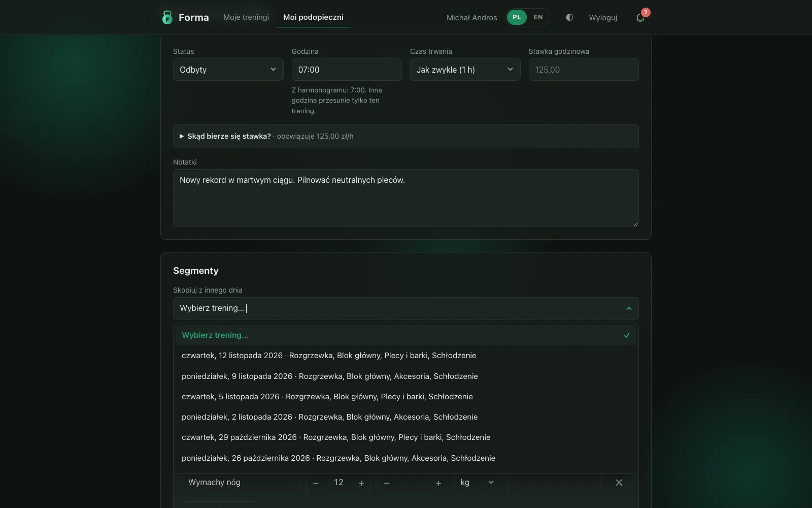Click the Forma kettlebell logo icon
The image size is (812, 508).
point(167,17)
